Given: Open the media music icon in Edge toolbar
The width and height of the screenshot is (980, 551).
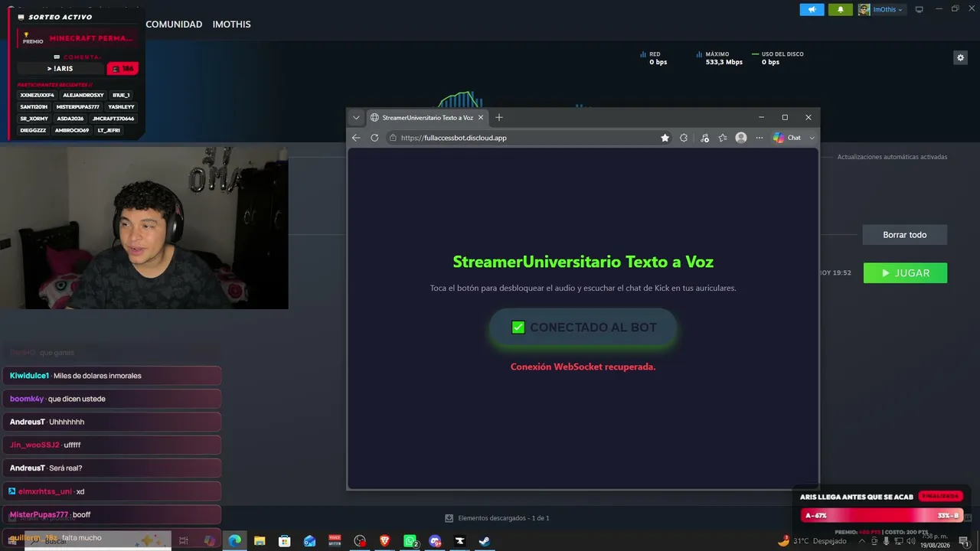Looking at the screenshot, I should pos(704,138).
